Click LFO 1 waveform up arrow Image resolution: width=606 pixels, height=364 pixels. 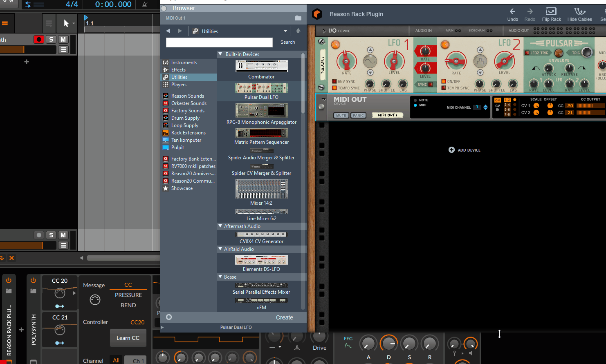(370, 50)
